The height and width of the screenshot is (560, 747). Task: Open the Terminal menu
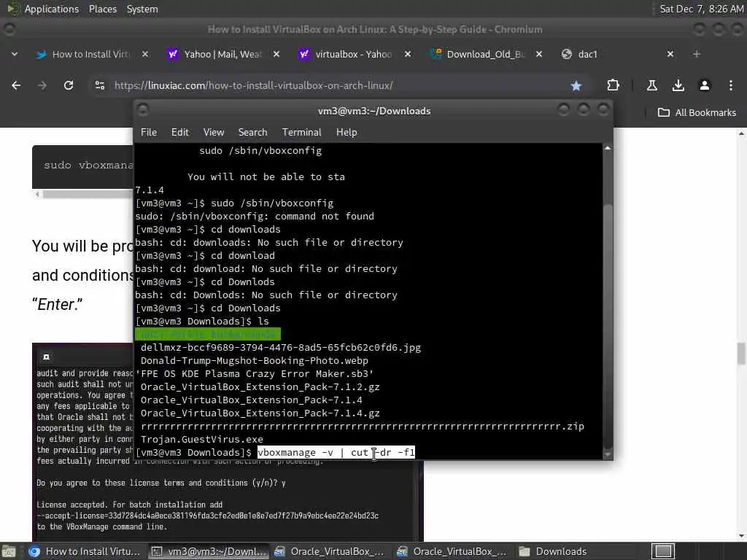301,133
